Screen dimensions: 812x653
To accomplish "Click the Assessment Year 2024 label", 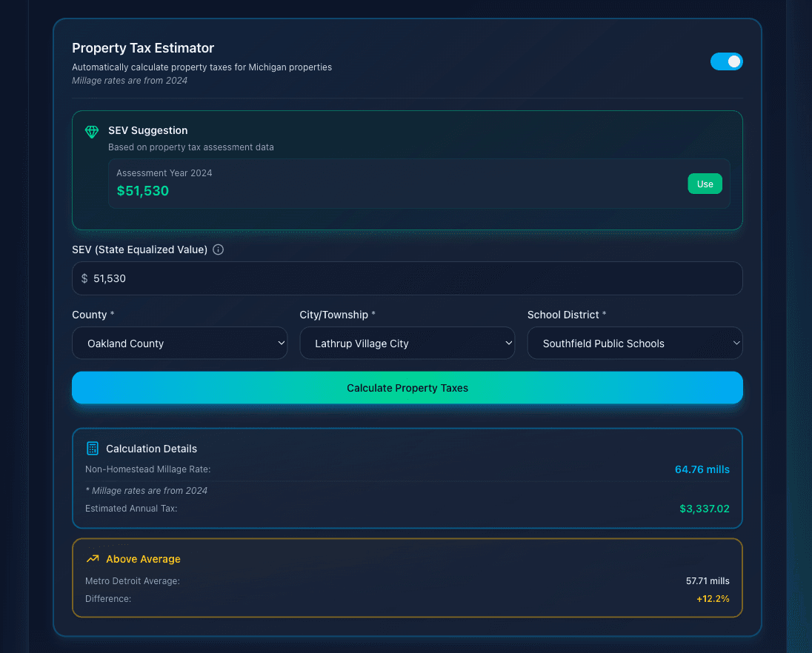I will click(x=164, y=173).
